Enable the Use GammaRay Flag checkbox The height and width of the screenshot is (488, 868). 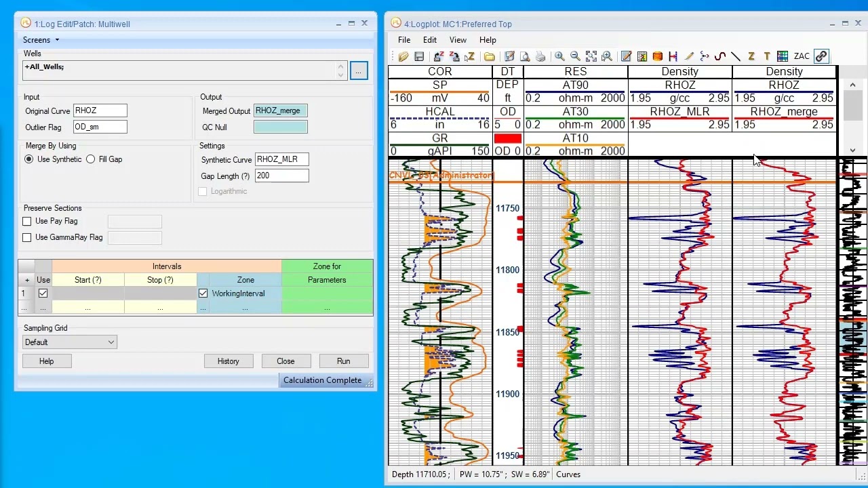(27, 237)
